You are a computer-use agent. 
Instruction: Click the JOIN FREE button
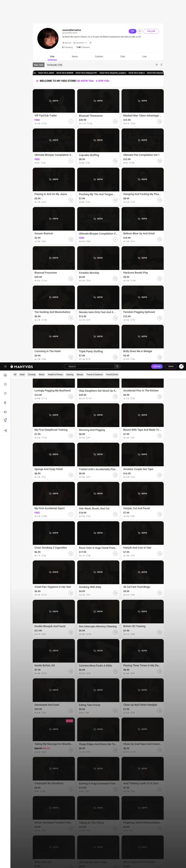(157, 366)
